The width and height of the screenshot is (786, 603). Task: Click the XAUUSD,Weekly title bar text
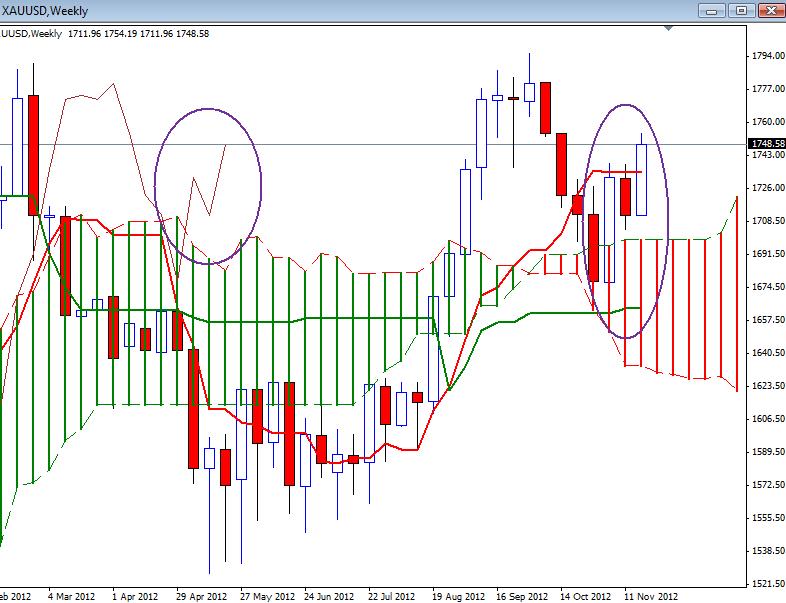(x=45, y=11)
